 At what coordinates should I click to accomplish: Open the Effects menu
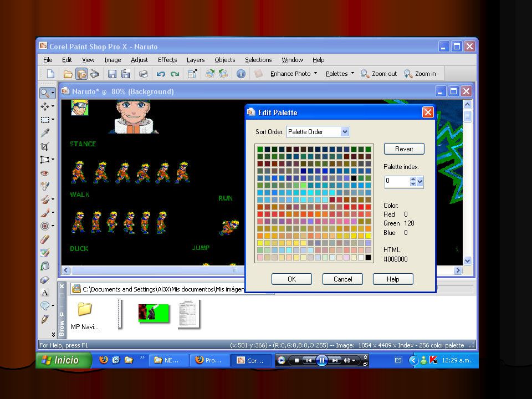coord(167,60)
